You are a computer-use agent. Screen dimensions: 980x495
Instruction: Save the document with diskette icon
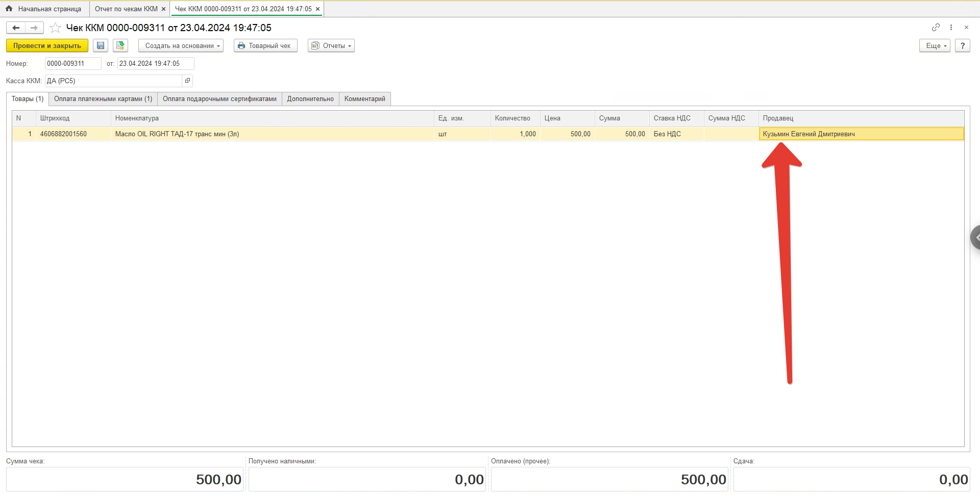point(101,45)
